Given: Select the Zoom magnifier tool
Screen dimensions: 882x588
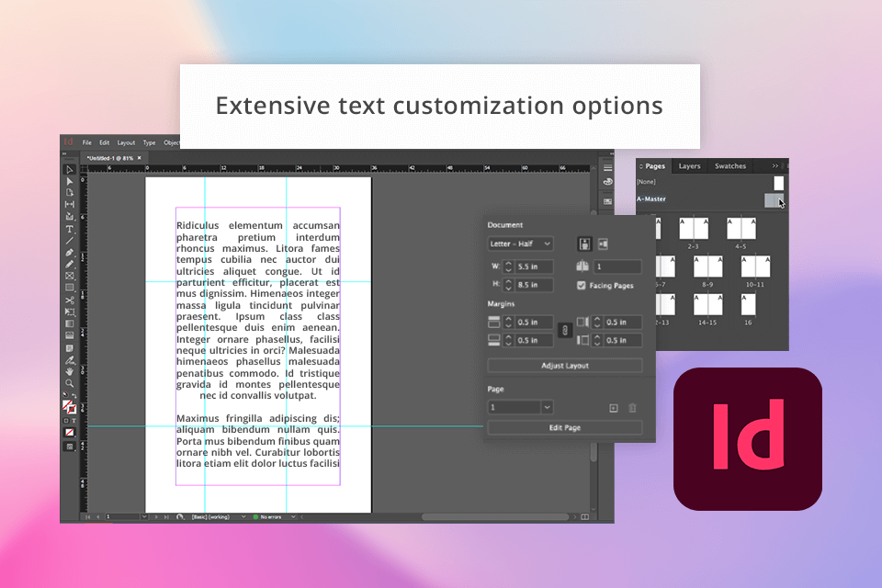Looking at the screenshot, I should click(x=69, y=383).
